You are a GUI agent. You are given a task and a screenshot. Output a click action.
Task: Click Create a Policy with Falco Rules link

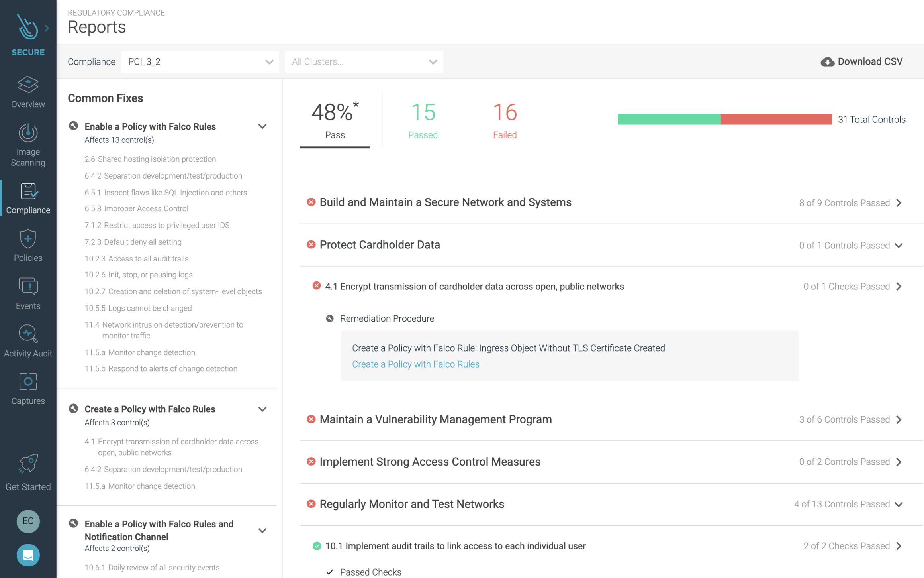click(x=416, y=364)
